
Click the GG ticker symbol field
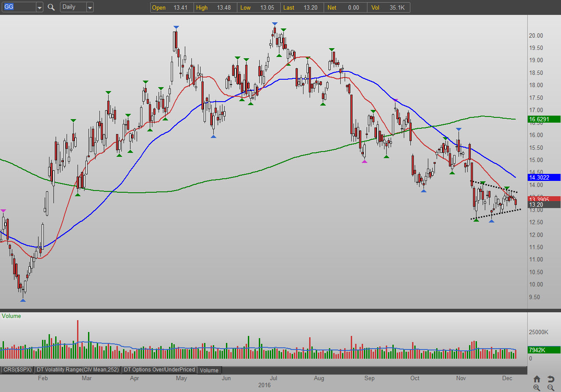click(x=18, y=7)
